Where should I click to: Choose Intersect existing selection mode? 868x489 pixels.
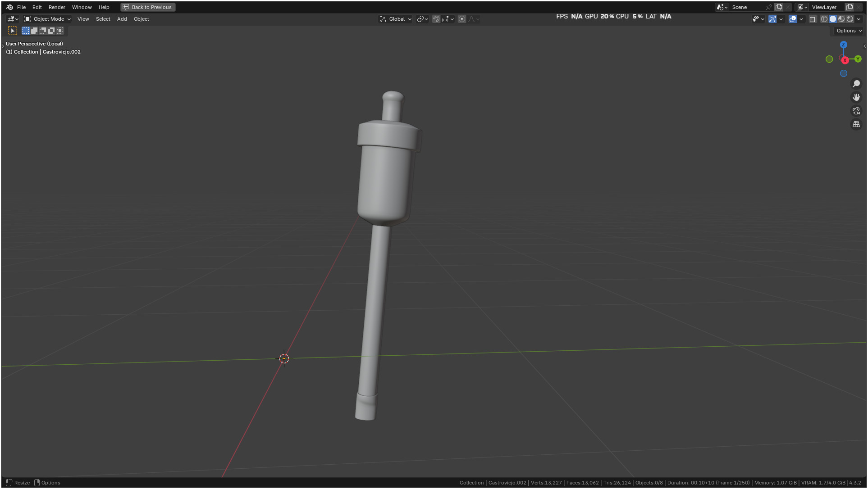(x=60, y=31)
